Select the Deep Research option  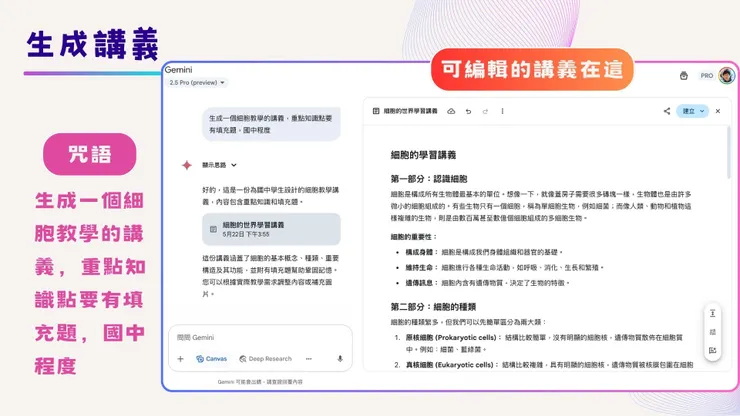click(265, 359)
